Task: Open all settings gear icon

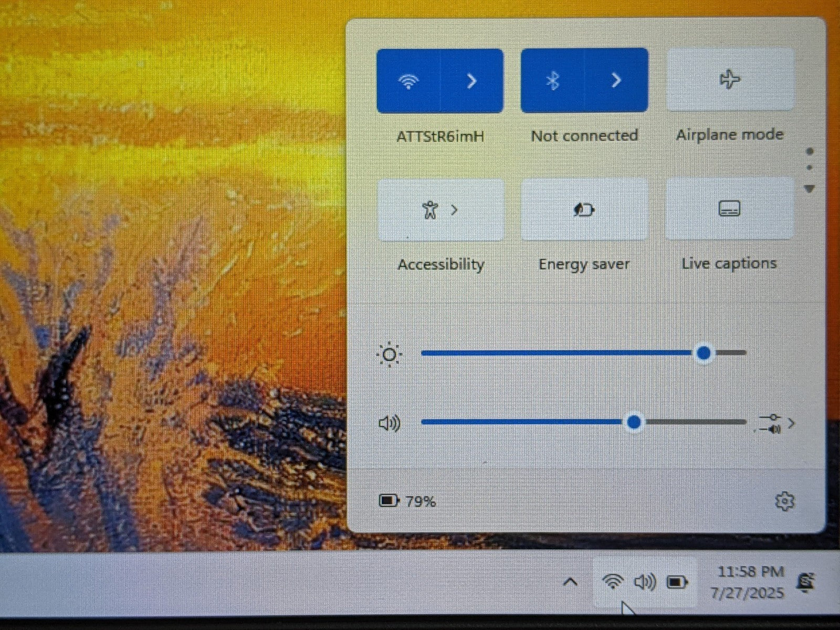Action: [x=784, y=501]
